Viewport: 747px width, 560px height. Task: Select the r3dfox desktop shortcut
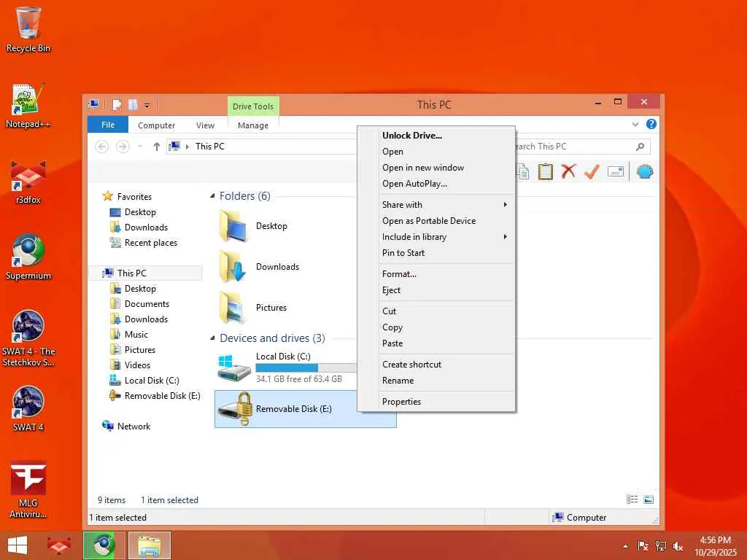coord(28,182)
